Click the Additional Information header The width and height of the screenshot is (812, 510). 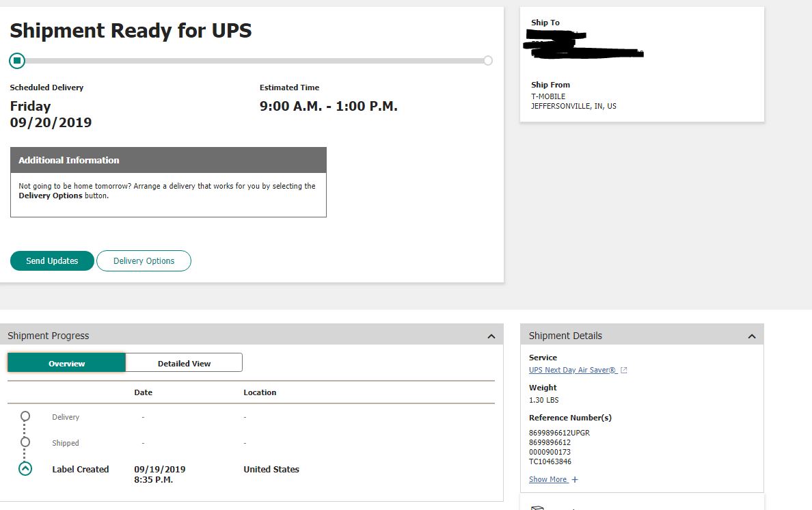(168, 160)
